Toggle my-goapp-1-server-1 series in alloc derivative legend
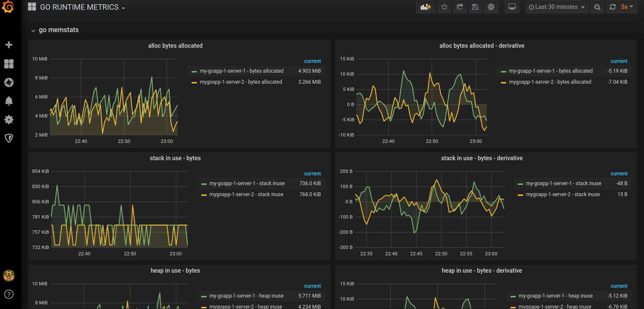This screenshot has height=309, width=644. pos(551,71)
